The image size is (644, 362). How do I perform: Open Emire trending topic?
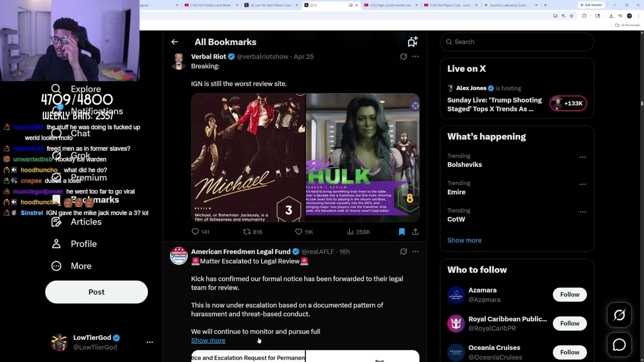pos(456,192)
